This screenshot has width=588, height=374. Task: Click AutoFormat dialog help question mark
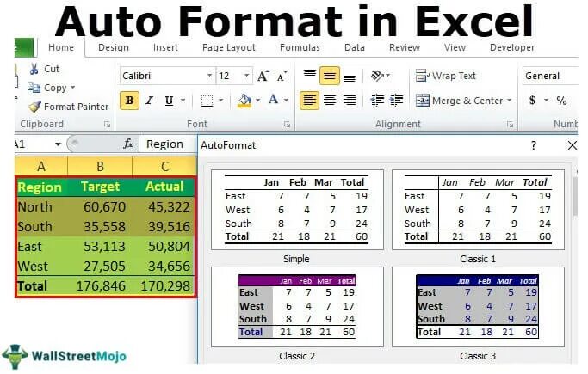(x=534, y=145)
